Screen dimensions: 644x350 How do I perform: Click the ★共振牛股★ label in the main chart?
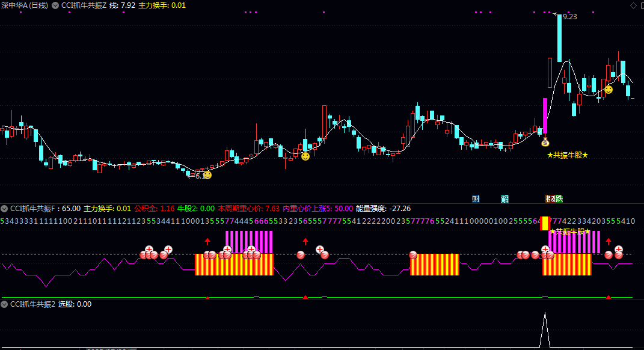[x=568, y=155]
